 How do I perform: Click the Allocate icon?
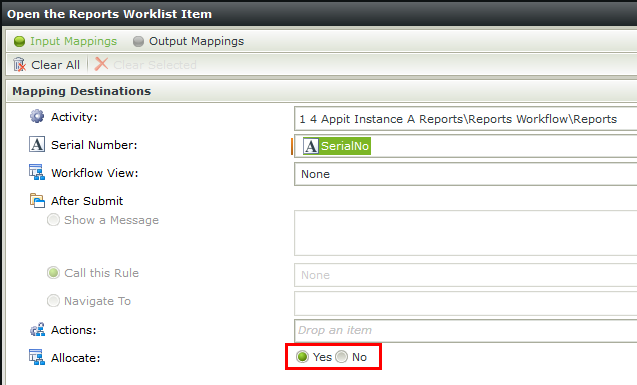pyautogui.click(x=37, y=357)
